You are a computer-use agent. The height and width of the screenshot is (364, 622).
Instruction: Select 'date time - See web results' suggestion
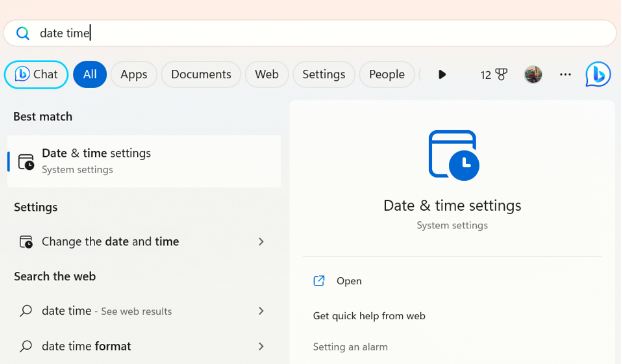[x=144, y=311]
